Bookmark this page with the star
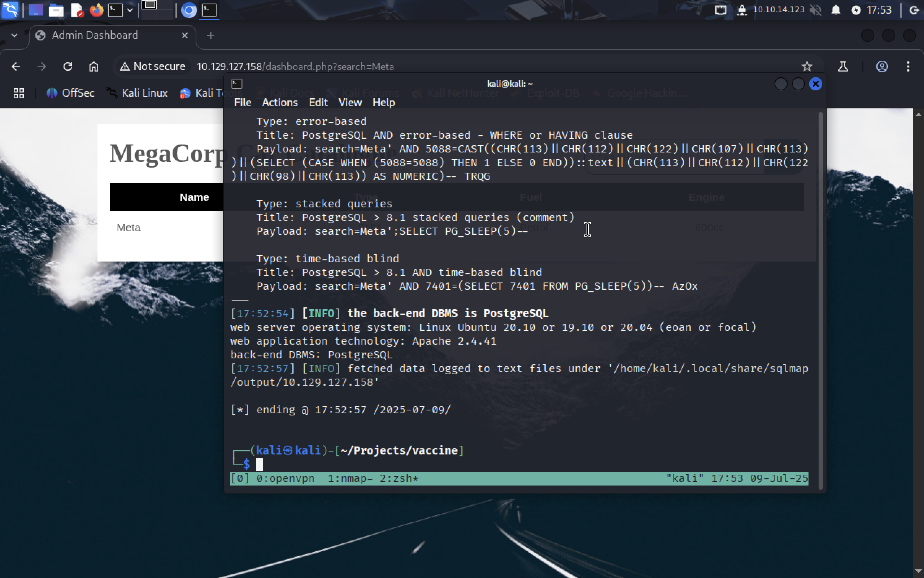Screen dimensions: 924x578 click(x=807, y=66)
